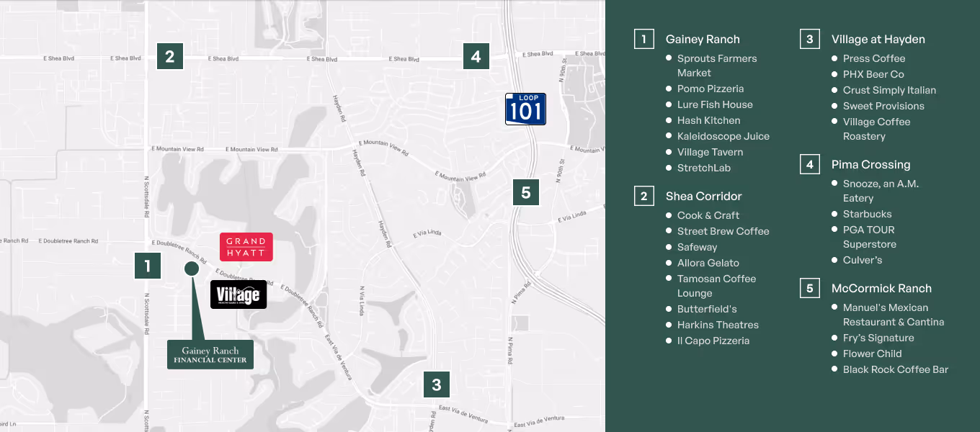Click map marker number 1 near Scottsdale Rd
The height and width of the screenshot is (432, 980).
coord(148,266)
